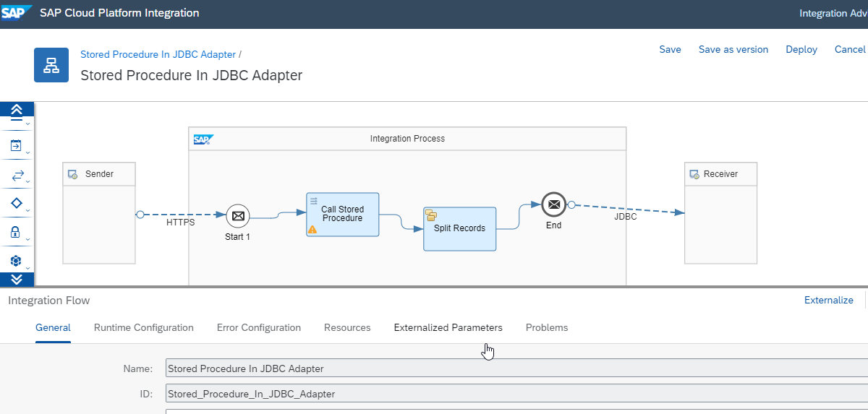Click the splitter icon in Split Records step

(430, 215)
